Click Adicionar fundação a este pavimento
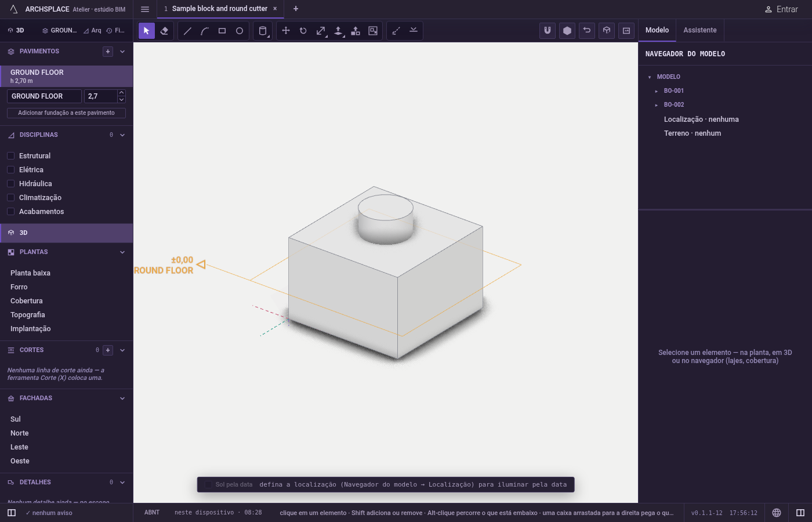The width and height of the screenshot is (812, 522). click(x=66, y=113)
